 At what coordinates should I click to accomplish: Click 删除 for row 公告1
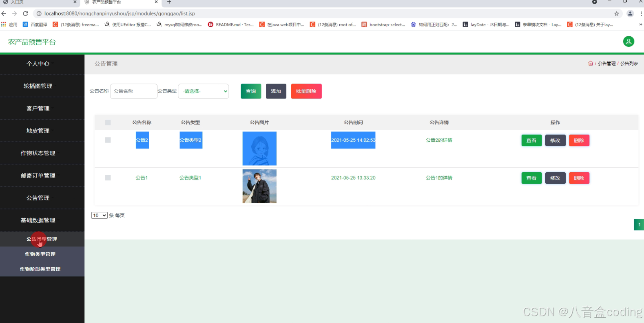[579, 178]
